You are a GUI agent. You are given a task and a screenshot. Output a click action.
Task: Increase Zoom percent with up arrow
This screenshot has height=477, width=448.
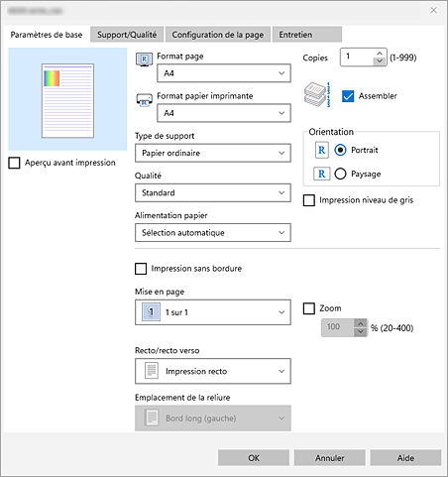pos(361,323)
